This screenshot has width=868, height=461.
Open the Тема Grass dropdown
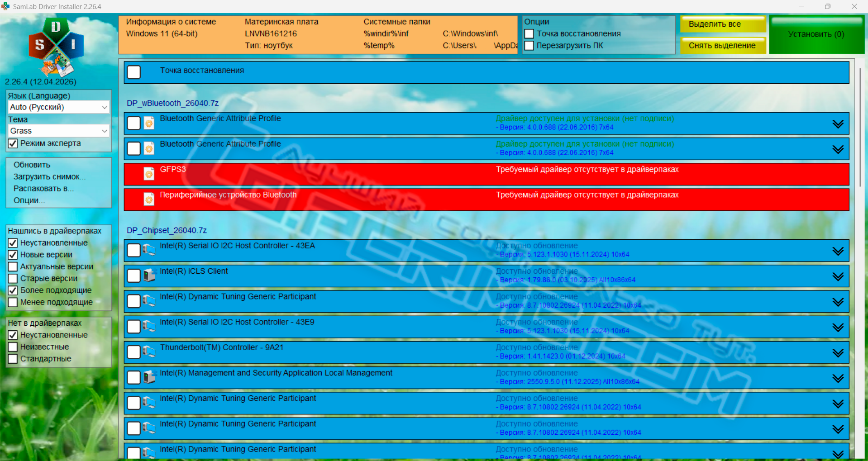(x=59, y=131)
